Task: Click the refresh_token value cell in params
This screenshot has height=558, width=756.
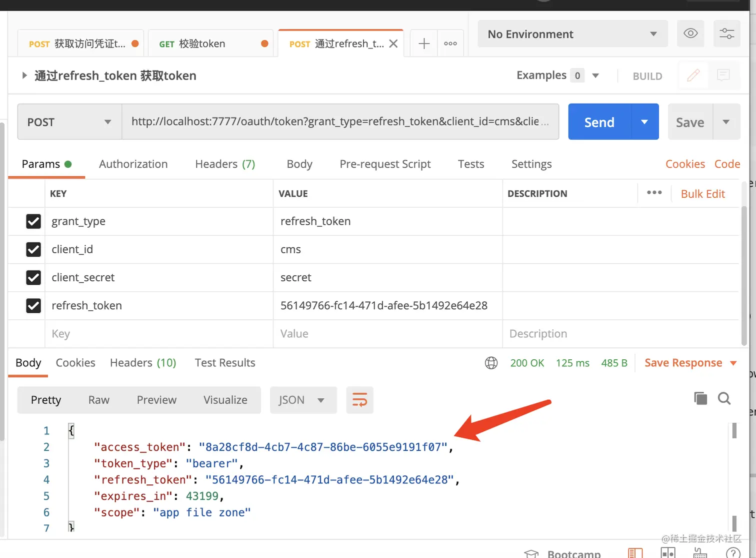Action: click(387, 306)
